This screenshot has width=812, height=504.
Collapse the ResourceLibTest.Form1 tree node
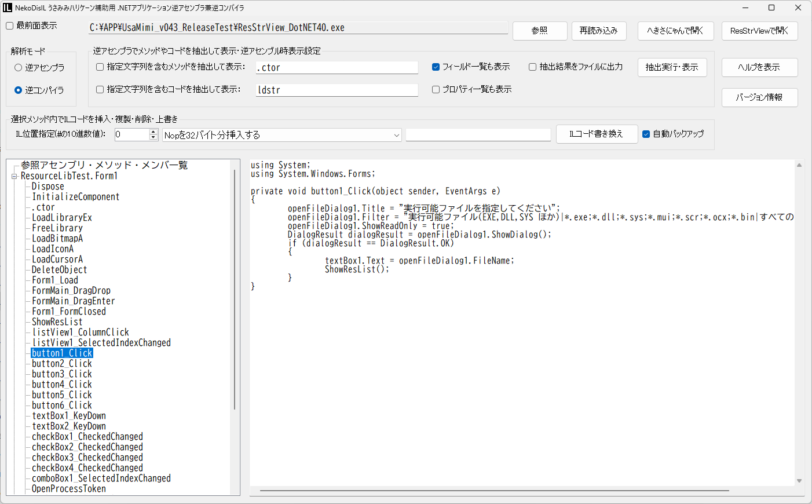(14, 176)
